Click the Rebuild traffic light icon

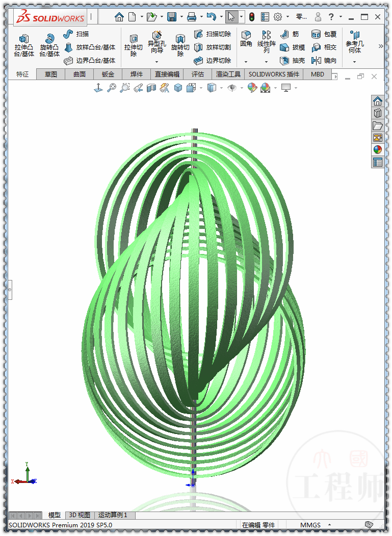pyautogui.click(x=252, y=17)
